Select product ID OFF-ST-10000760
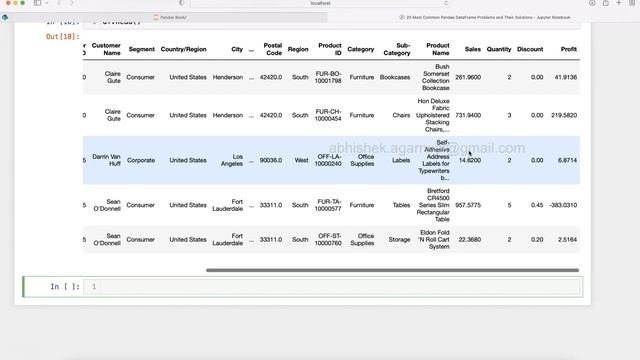Image resolution: width=640 pixels, height=360 pixels. point(328,239)
